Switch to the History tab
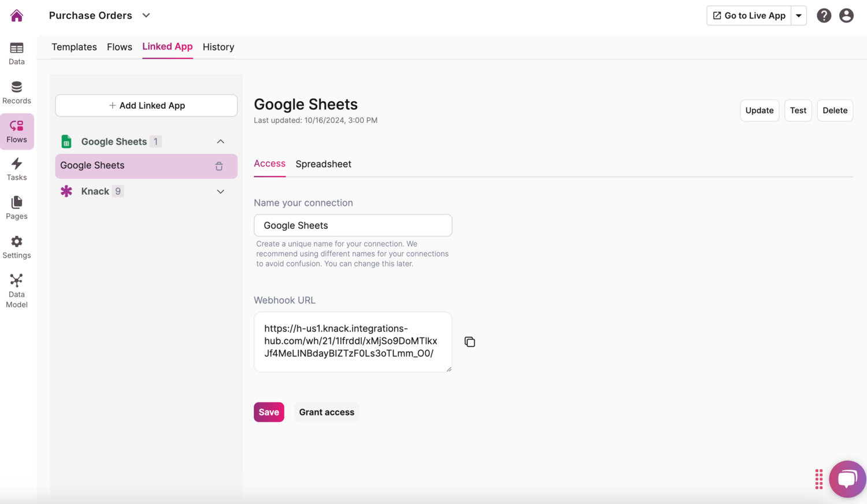Image resolution: width=867 pixels, height=504 pixels. (218, 47)
